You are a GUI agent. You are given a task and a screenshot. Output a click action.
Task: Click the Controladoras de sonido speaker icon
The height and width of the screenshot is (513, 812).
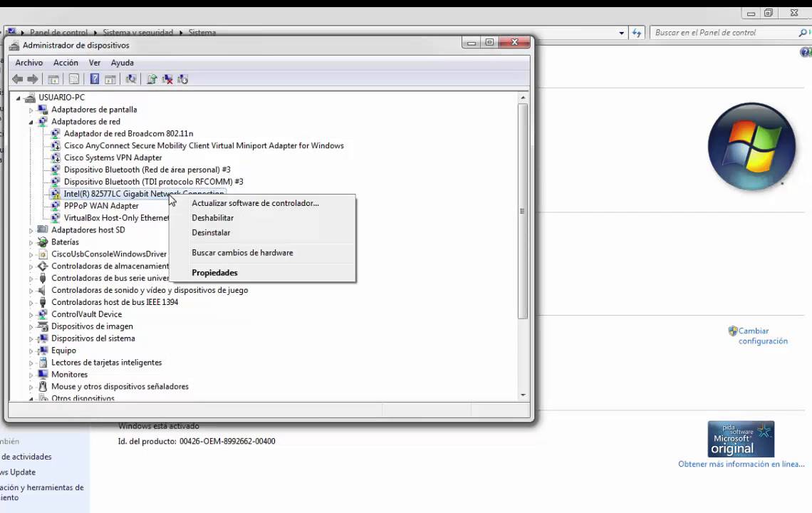[x=43, y=290]
